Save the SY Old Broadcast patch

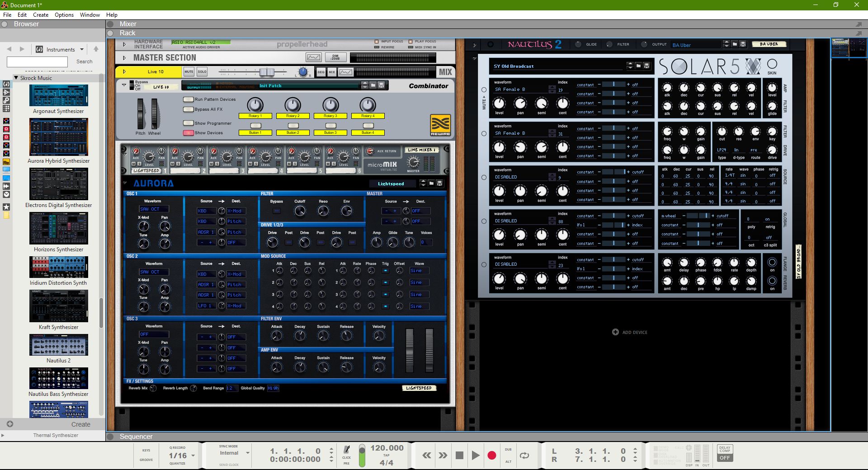[x=646, y=66]
